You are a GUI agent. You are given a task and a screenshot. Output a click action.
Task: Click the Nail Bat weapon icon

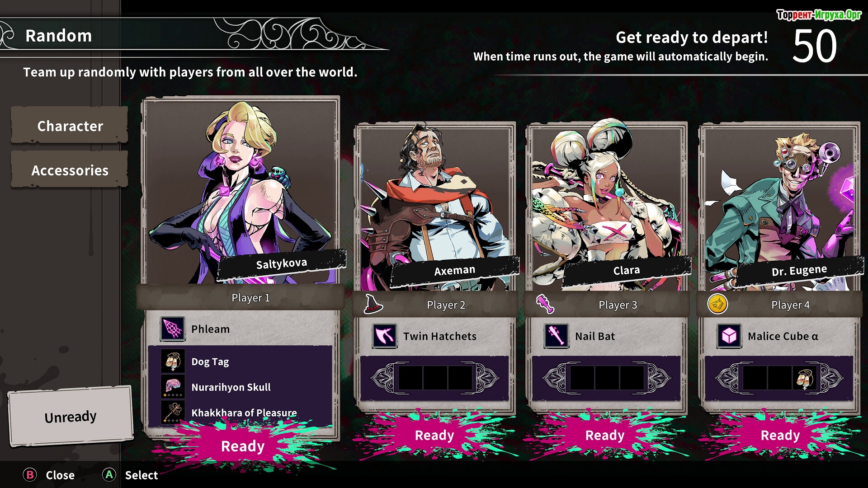557,336
